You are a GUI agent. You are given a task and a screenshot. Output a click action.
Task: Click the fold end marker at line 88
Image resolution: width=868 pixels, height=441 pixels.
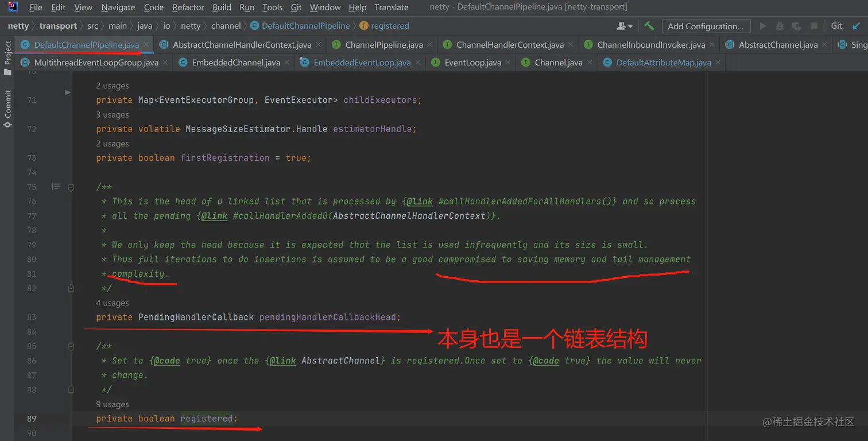[71, 389]
